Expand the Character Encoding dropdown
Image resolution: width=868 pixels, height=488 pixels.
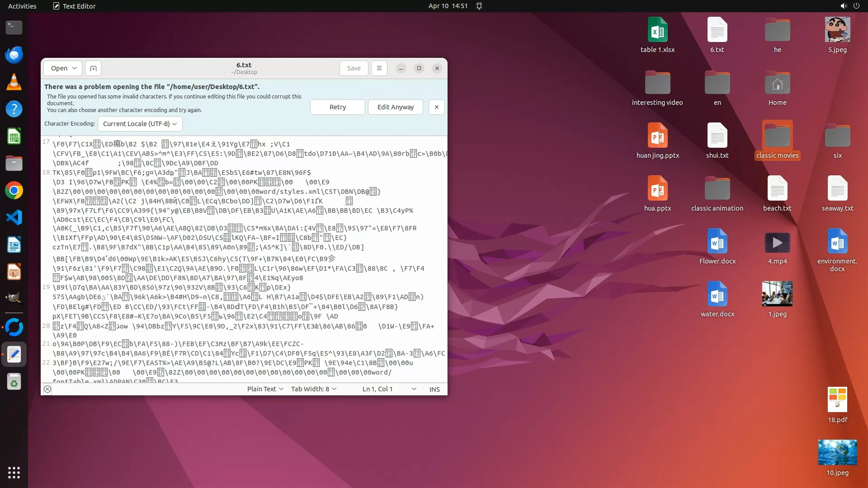point(140,124)
